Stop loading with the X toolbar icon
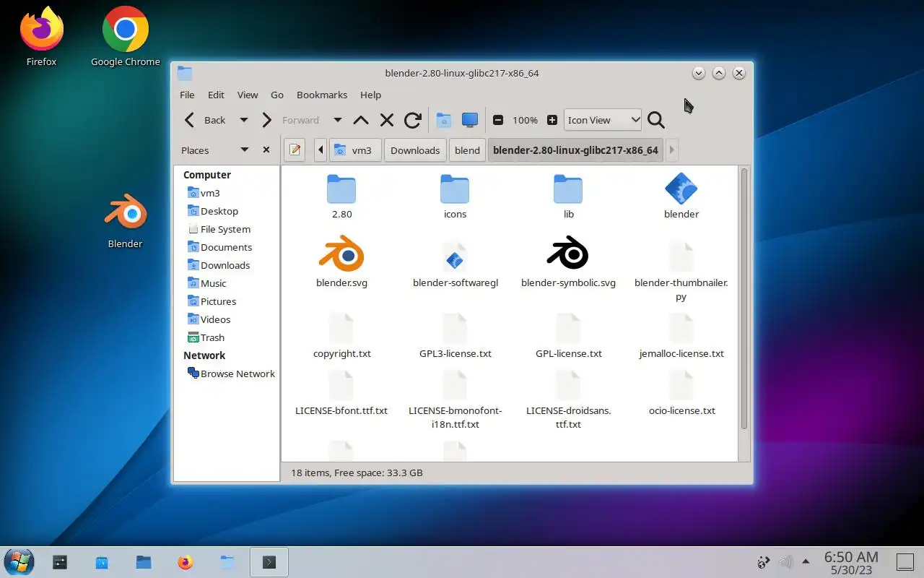The width and height of the screenshot is (924, 578). [x=387, y=120]
